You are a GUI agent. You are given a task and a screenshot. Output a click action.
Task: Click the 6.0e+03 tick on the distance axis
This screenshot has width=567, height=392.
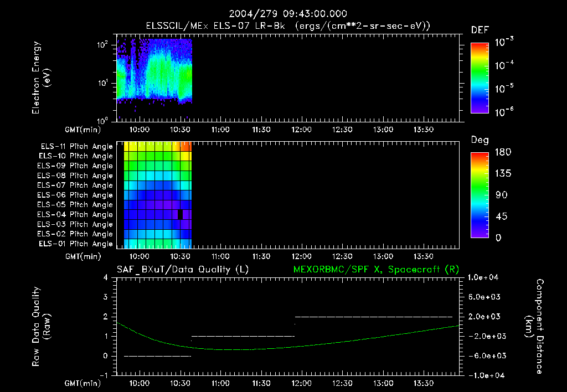click(x=484, y=297)
